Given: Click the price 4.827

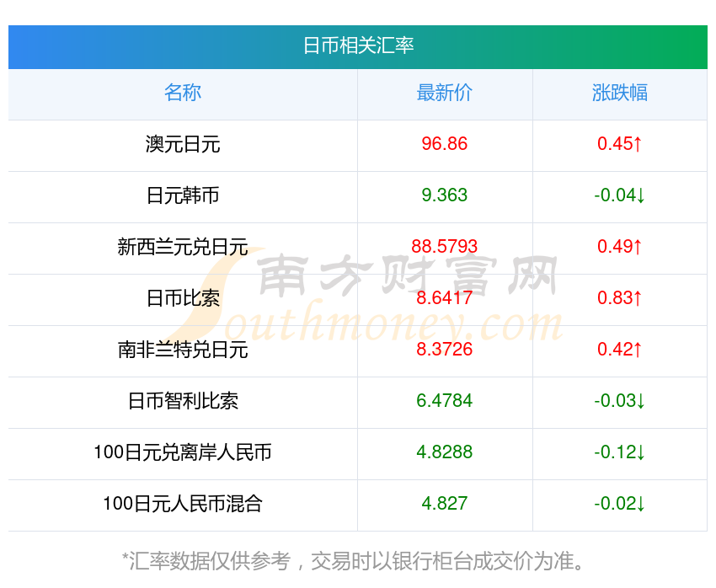Looking at the screenshot, I should [x=444, y=503].
